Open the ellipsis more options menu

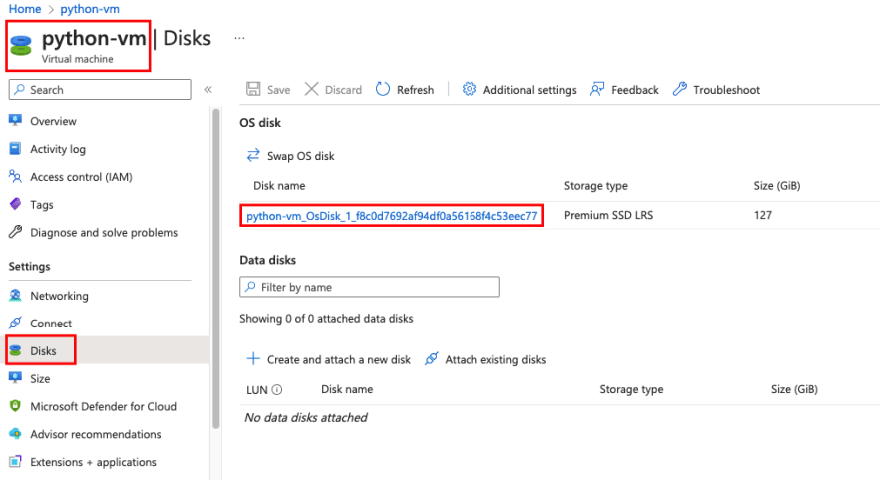[239, 38]
